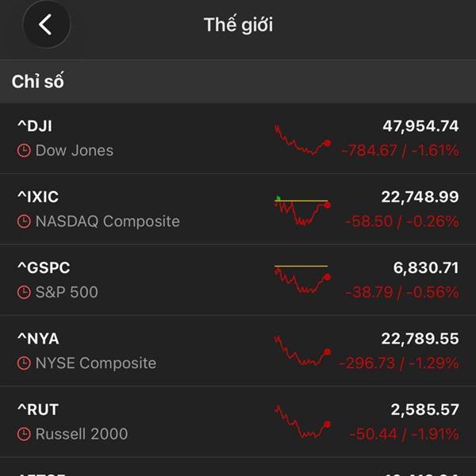Click the clock icon beside Russell 2000

coord(24,434)
